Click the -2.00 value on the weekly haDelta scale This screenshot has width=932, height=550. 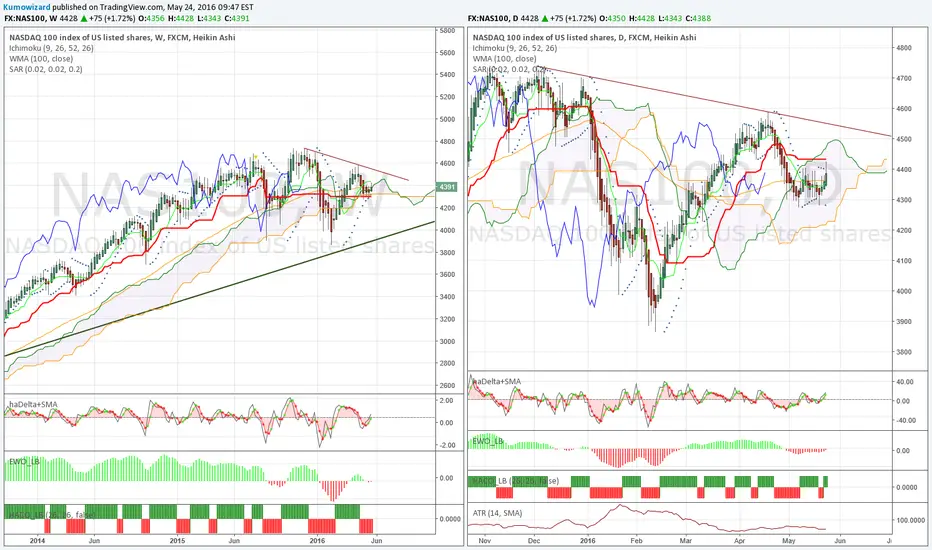446,445
